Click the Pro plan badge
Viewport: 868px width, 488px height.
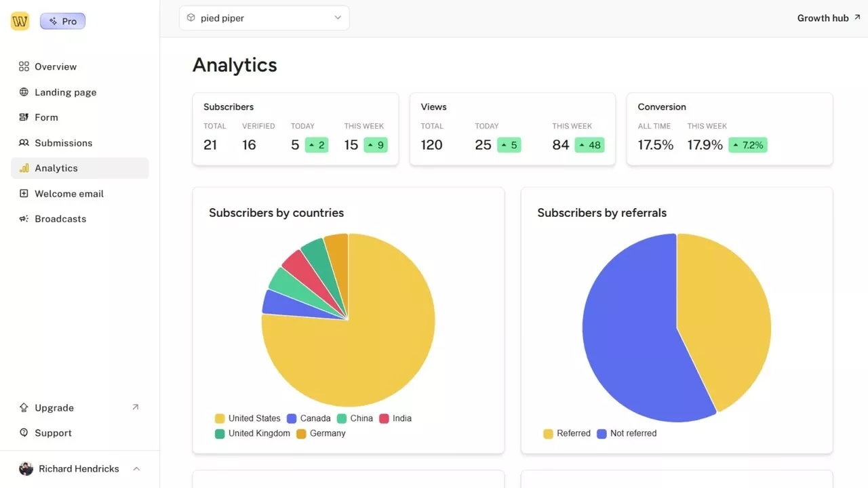(x=62, y=21)
